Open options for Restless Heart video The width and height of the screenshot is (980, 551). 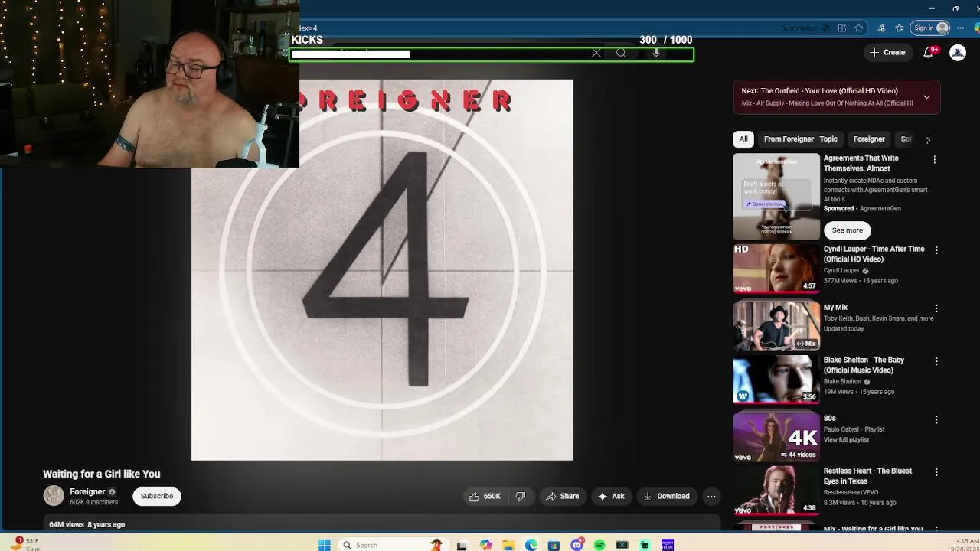pos(936,472)
